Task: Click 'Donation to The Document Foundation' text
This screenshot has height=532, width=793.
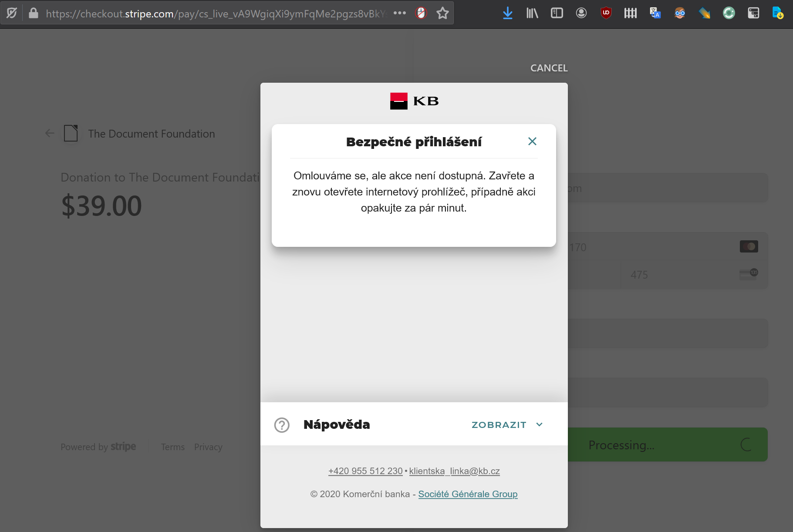Action: 161,177
